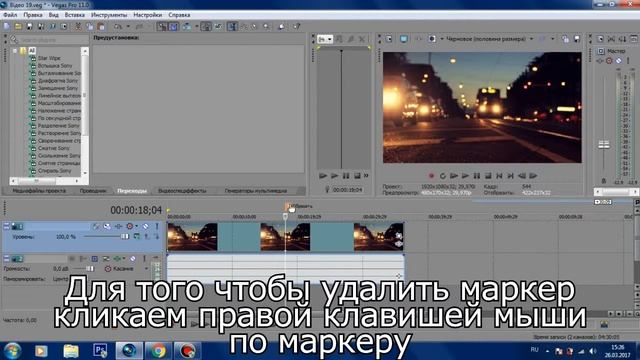The width and height of the screenshot is (640, 360).
Task: Open the Файл menu
Action: click(10, 15)
